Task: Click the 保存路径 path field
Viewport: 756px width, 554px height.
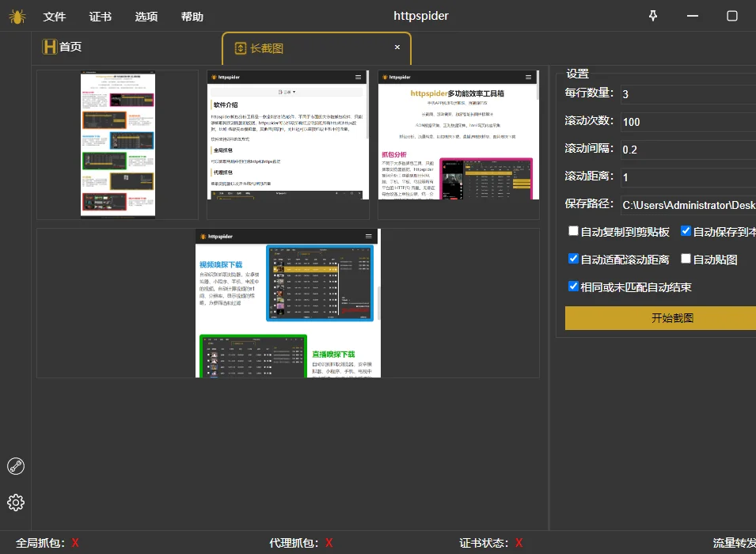Action: point(688,205)
